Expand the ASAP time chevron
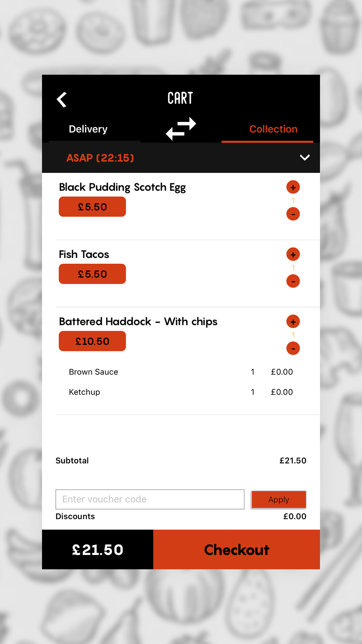The image size is (362, 644). 305,158
